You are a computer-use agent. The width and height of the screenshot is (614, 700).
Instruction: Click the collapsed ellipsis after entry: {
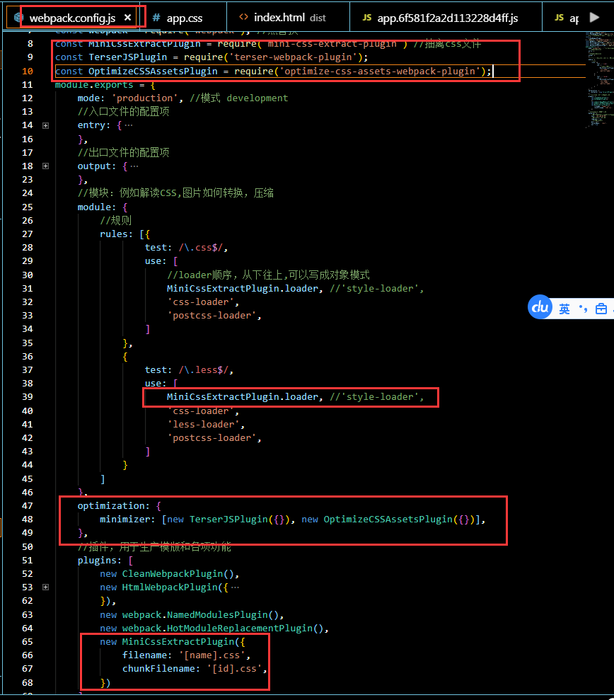(129, 125)
